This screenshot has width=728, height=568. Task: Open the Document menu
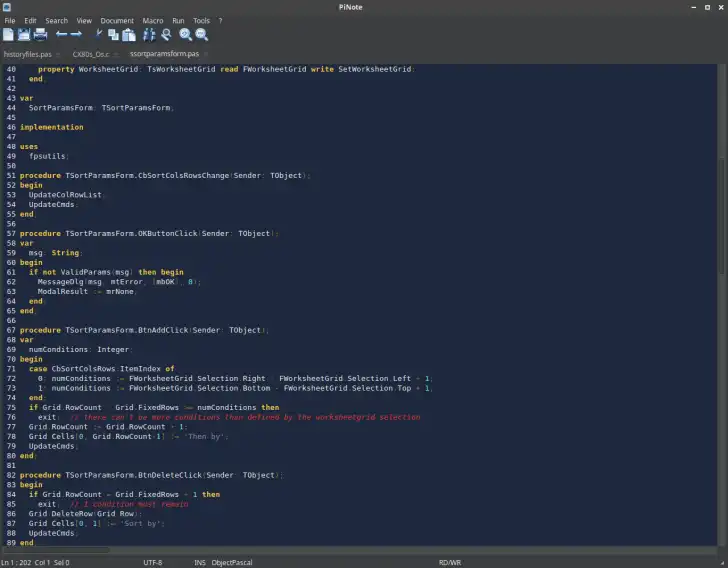click(x=117, y=20)
